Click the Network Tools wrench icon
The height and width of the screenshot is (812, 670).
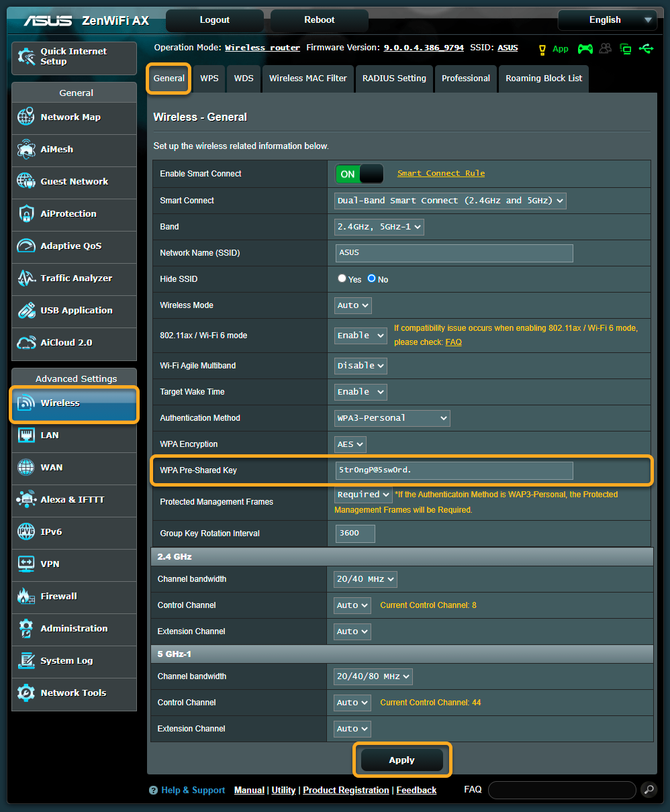[26, 693]
